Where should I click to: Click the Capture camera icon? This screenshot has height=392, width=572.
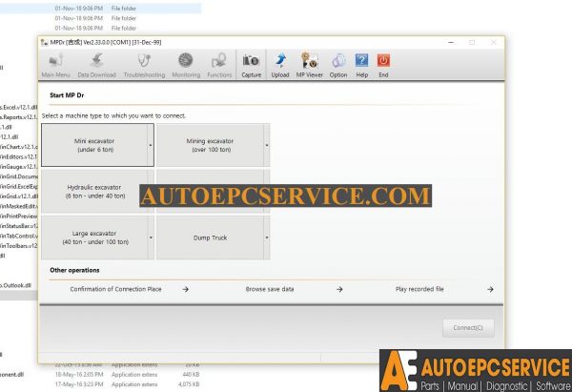tap(252, 65)
